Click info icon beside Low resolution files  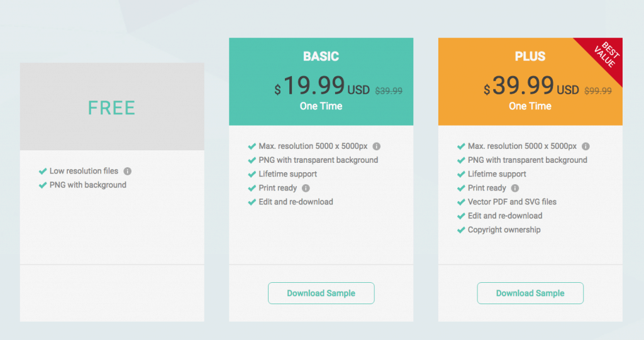[128, 171]
